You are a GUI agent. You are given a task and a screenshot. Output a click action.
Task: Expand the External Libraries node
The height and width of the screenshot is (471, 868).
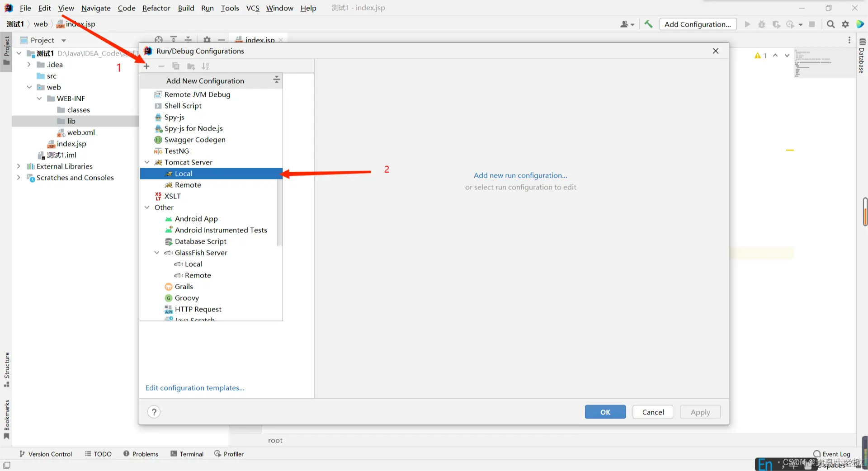click(19, 166)
